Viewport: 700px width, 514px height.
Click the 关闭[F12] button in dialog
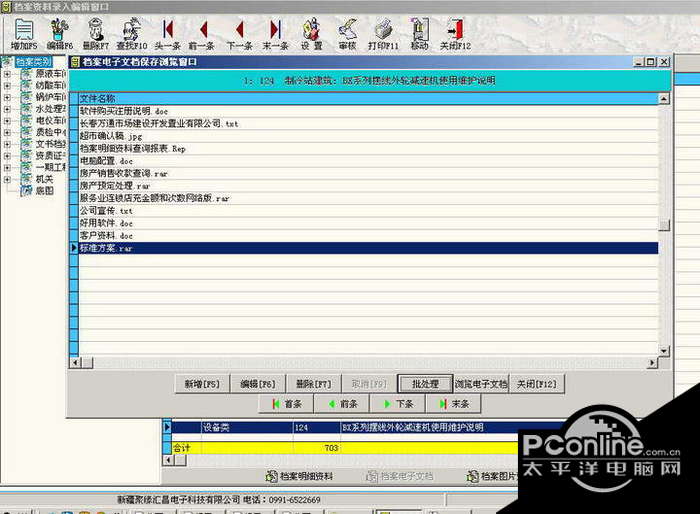pyautogui.click(x=537, y=384)
